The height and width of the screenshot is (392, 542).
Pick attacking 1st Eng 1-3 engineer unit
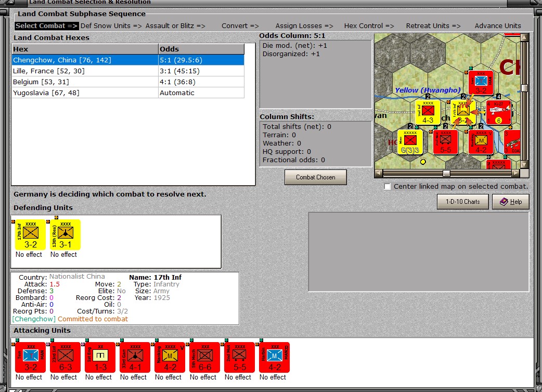point(100,357)
